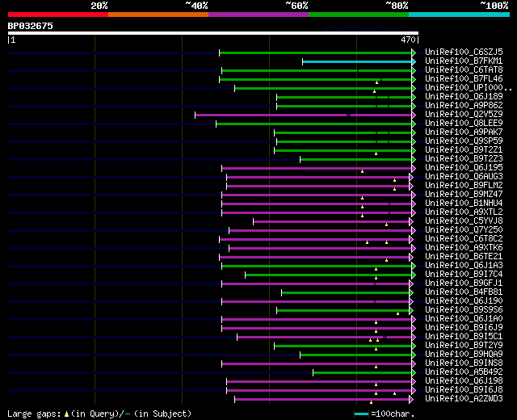Click the UniRef100_A9PAK7 label
Image resolution: width=517 pixels, height=420 pixels.
(x=464, y=132)
